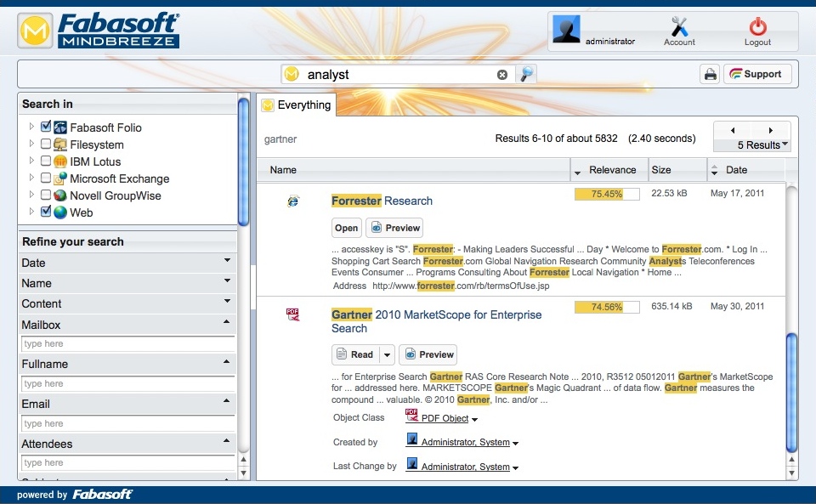Image resolution: width=816 pixels, height=504 pixels.
Task: Focus the Fullname type here field
Action: 128,384
